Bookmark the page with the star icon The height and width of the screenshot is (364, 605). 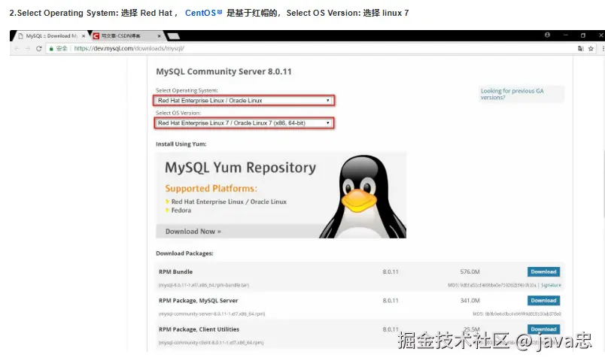coord(591,48)
